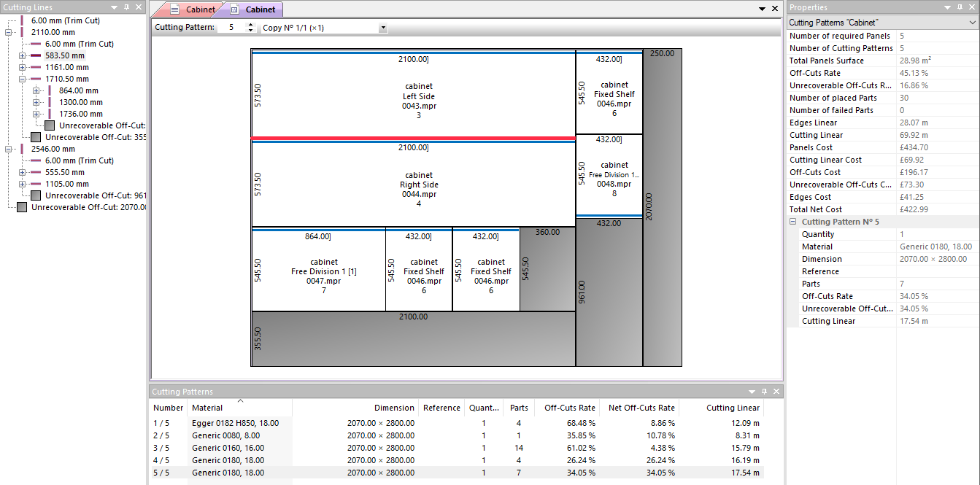Open Cutting Patterns "Cabinet" properties dropdown
Screen dimensions: 980x485
[971, 23]
